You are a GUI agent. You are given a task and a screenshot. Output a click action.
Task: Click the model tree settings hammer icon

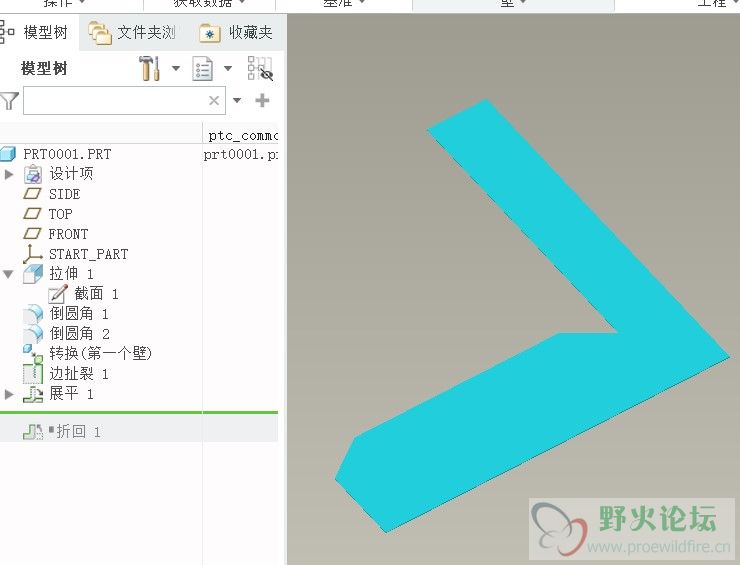pyautogui.click(x=150, y=68)
